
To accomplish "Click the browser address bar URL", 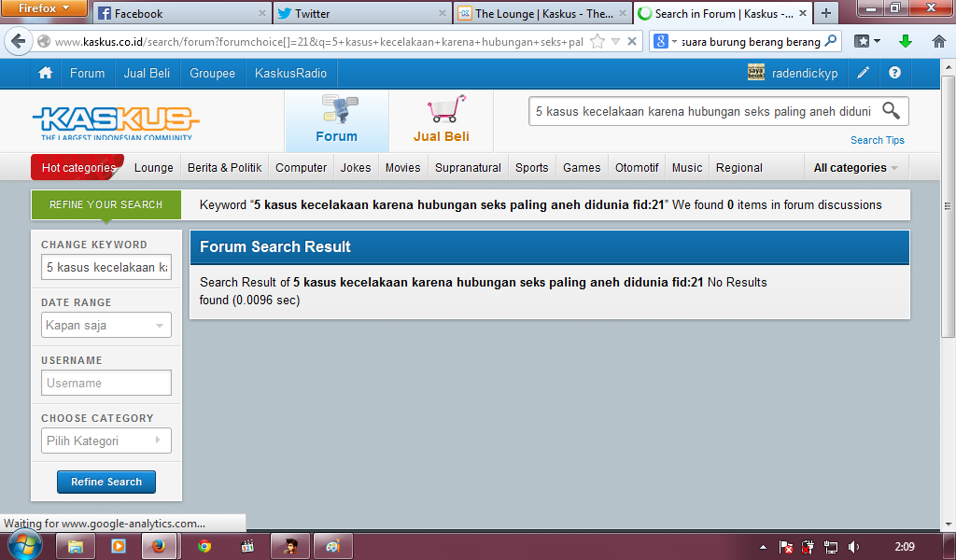I will point(318,41).
